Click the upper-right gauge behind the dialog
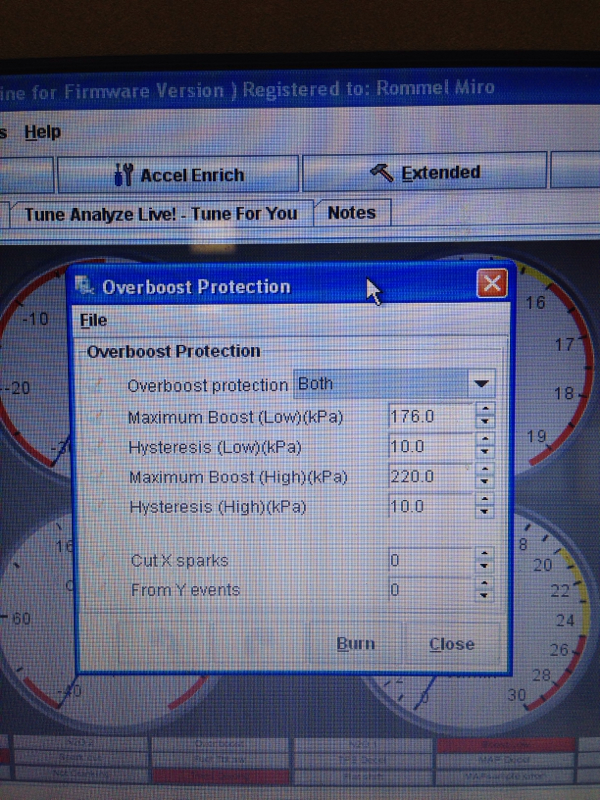600x800 pixels. click(x=554, y=367)
